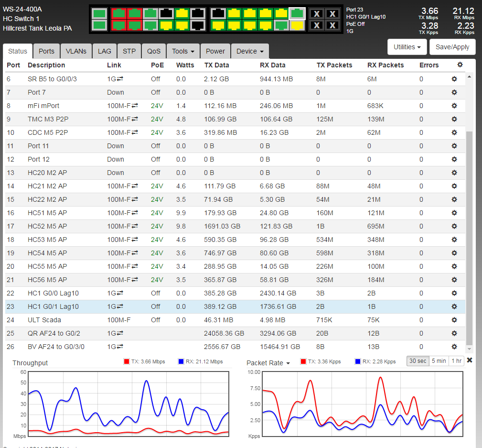
Task: Click settings gear for BV AF24 to G0/3/0
Action: [454, 347]
